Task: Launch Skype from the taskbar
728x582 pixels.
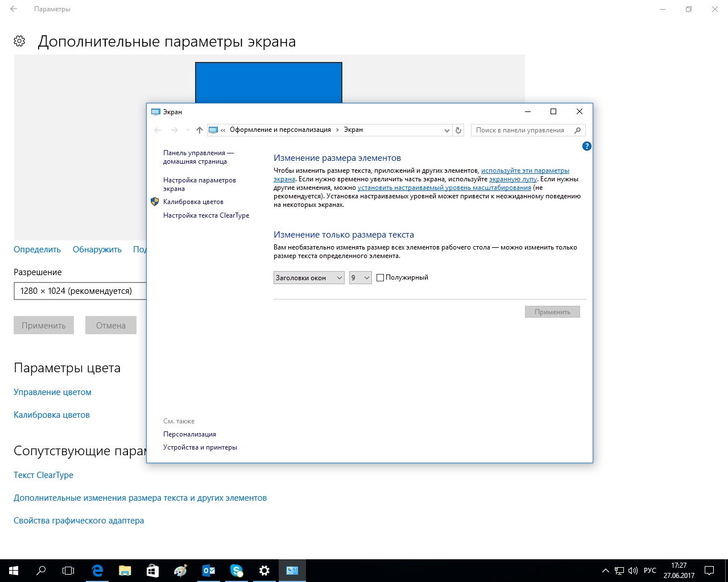Action: 237,571
